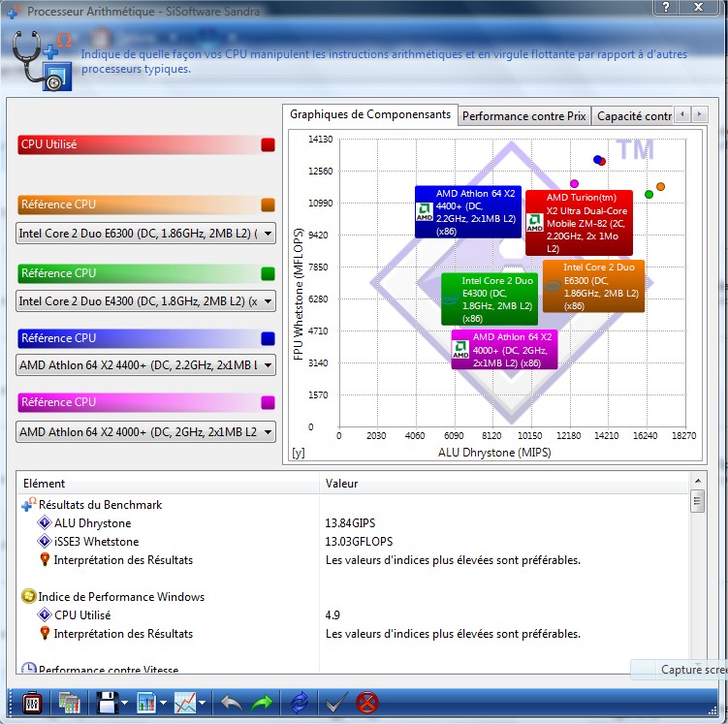Open the save icon's dropdown arrow
The image size is (728, 724).
(x=124, y=703)
